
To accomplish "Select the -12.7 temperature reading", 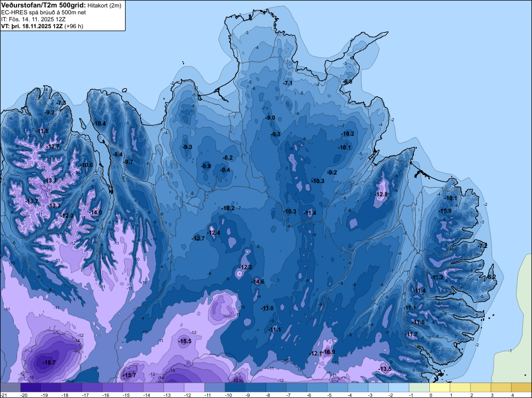I will click(x=53, y=146).
